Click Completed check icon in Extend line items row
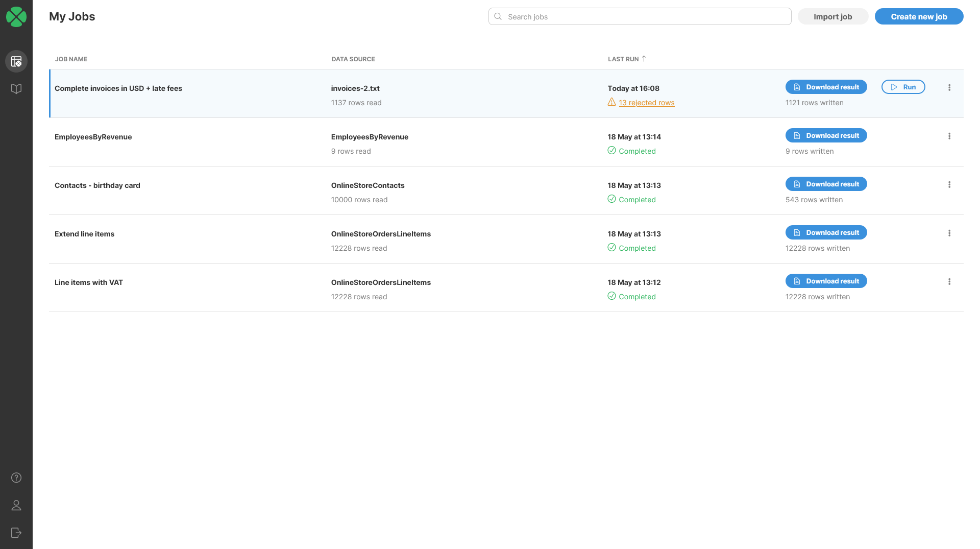The width and height of the screenshot is (980, 549). [611, 248]
